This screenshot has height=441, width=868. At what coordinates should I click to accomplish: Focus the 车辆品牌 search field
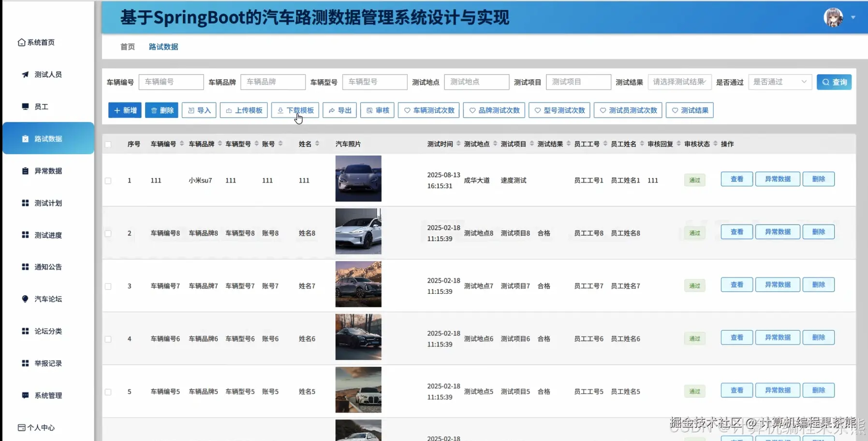[273, 82]
